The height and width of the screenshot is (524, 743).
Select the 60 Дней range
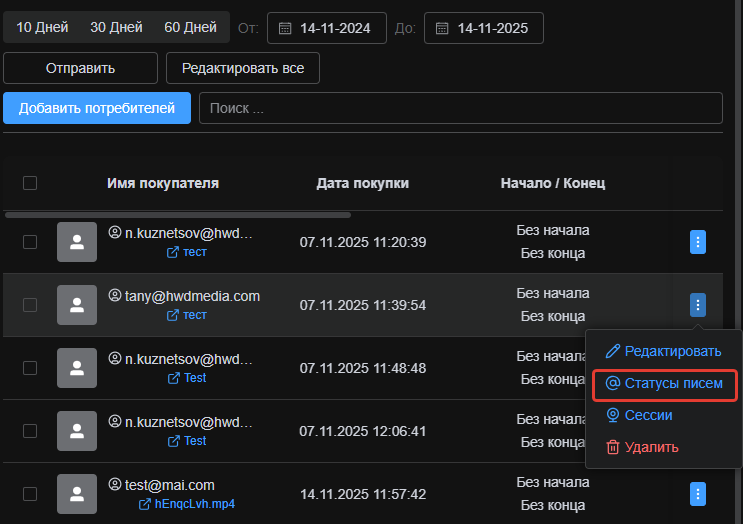(x=190, y=27)
